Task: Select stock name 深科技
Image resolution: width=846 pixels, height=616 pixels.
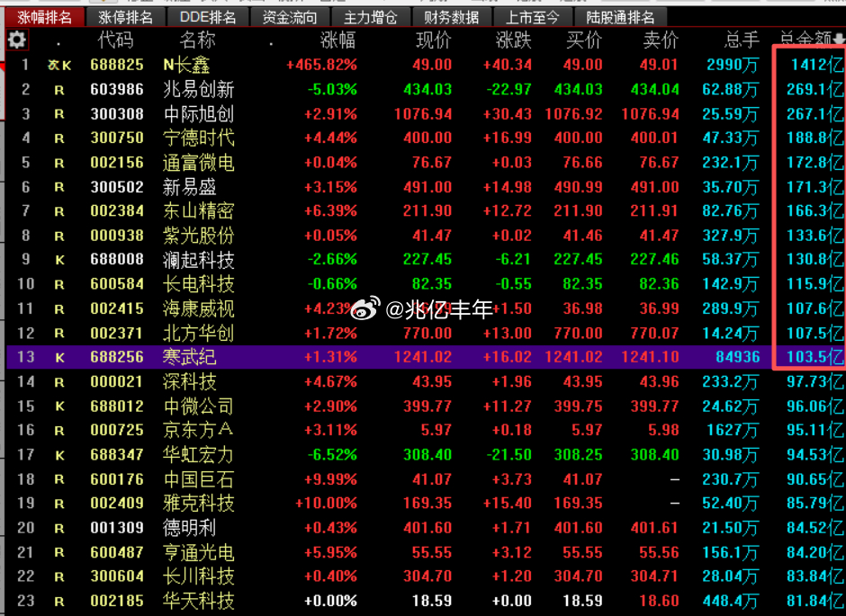Action: (x=189, y=382)
